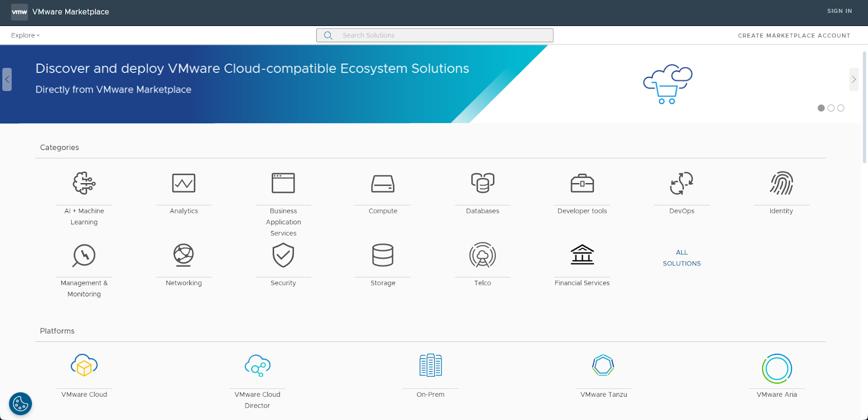Click Create Marketplace Account link
868x420 pixels.
coord(794,36)
